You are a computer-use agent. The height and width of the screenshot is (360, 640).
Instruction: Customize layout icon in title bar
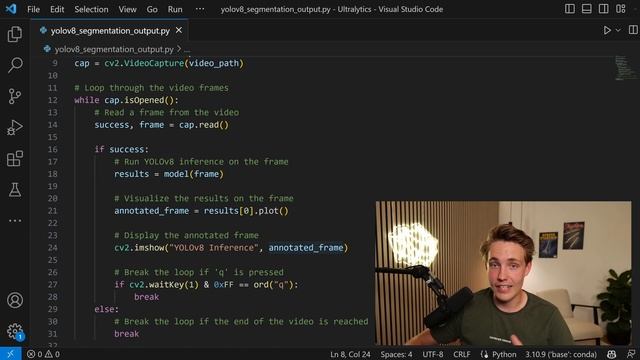(620, 9)
